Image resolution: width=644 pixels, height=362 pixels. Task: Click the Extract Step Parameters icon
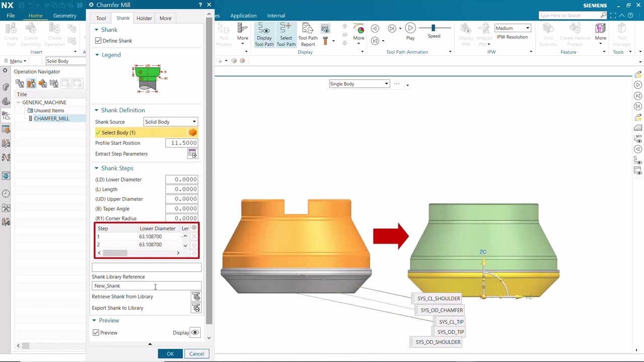(192, 154)
